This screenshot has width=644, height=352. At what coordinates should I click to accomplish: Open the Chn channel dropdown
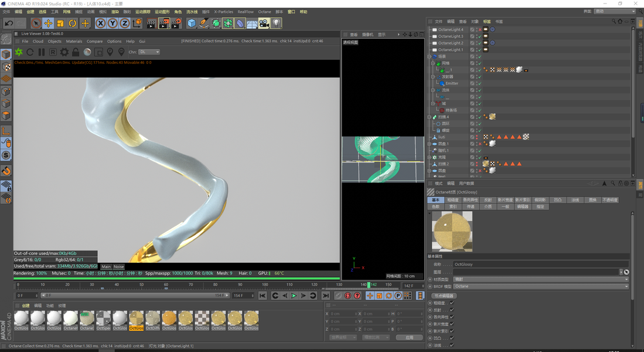coord(149,52)
